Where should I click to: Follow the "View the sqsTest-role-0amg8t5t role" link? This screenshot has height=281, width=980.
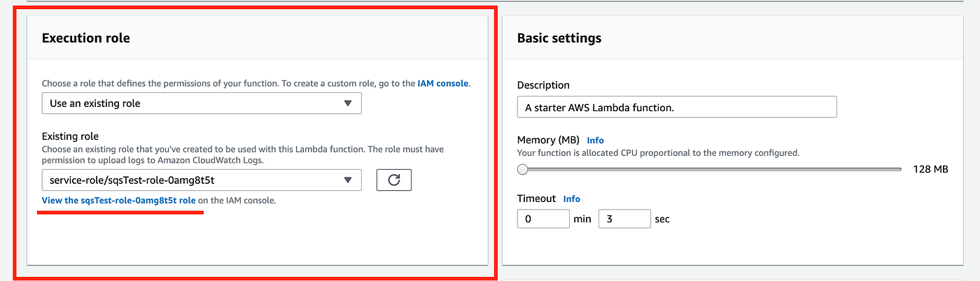tap(119, 201)
